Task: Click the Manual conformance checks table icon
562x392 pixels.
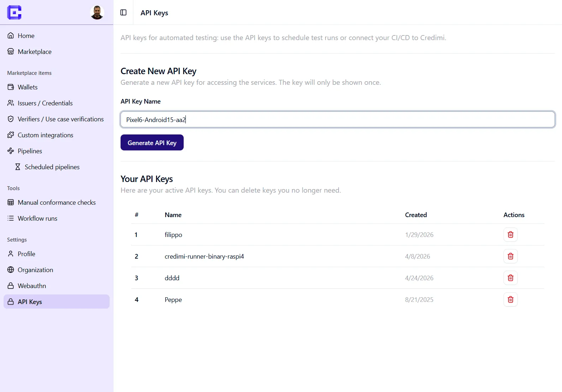Action: click(x=11, y=202)
